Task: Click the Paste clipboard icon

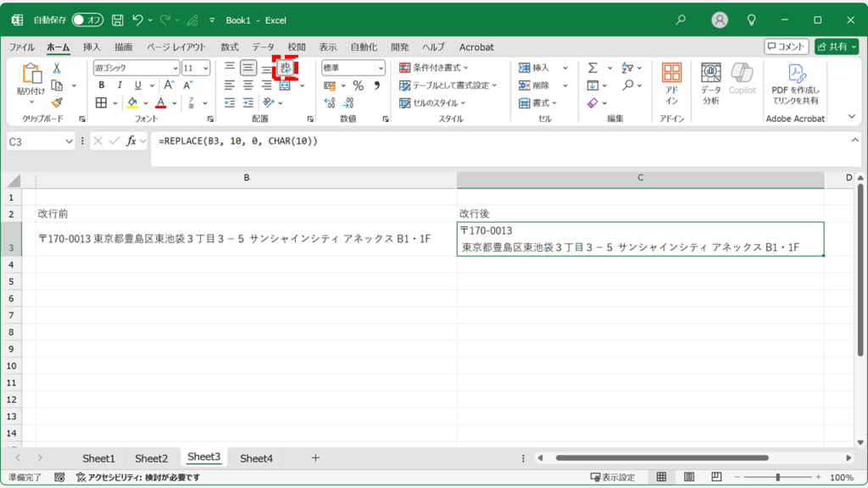Action: (31, 74)
